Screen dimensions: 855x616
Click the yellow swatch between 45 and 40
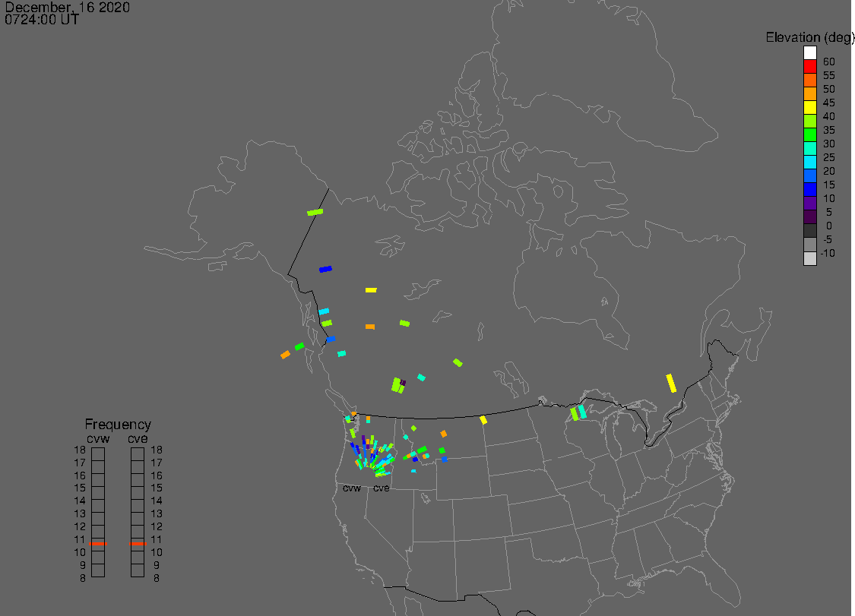click(809, 107)
